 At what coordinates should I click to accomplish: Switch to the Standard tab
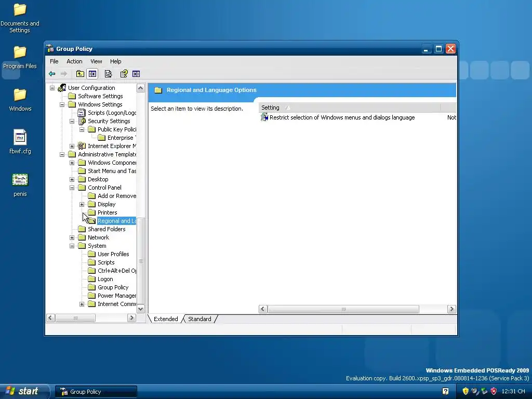click(199, 319)
